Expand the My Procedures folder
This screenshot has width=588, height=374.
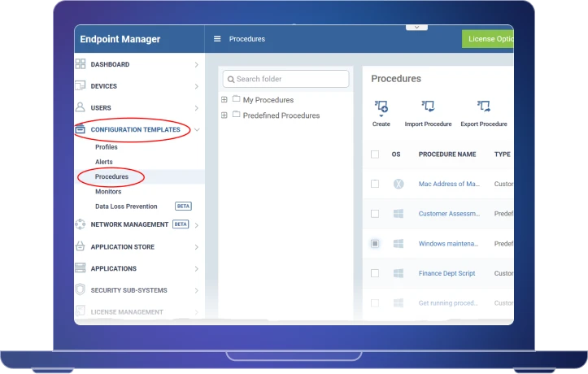coord(224,100)
